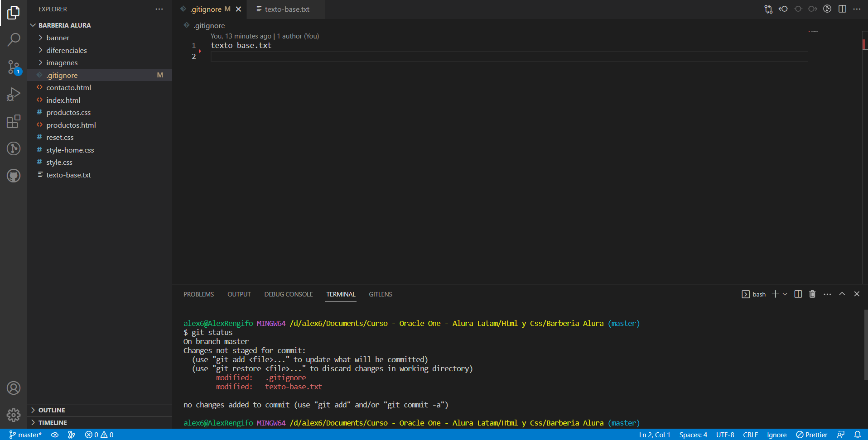This screenshot has width=868, height=440.
Task: Close the .gitignore editor tab
Action: tap(238, 9)
